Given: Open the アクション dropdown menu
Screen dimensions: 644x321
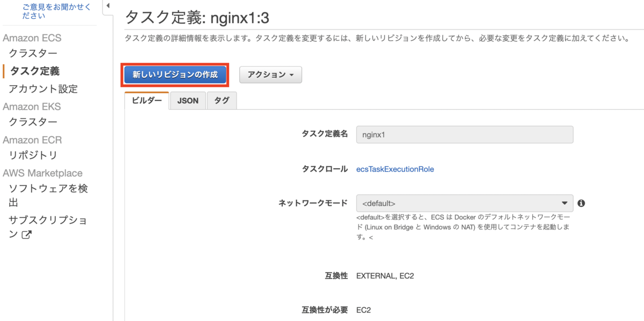Looking at the screenshot, I should point(270,75).
